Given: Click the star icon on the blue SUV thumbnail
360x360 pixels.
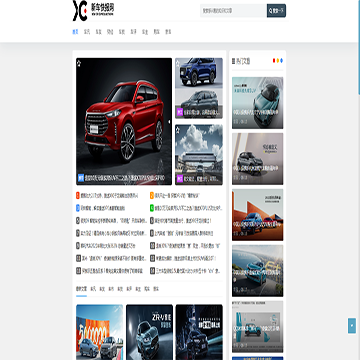Looking at the screenshot, I should pos(178,62).
